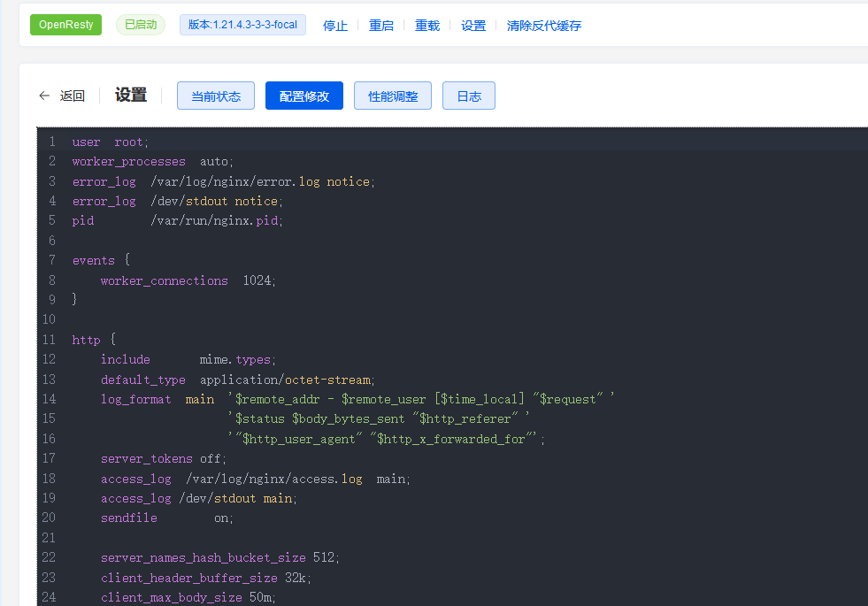Click the 设置 page heading
Screen dimensions: 868x606
point(131,96)
